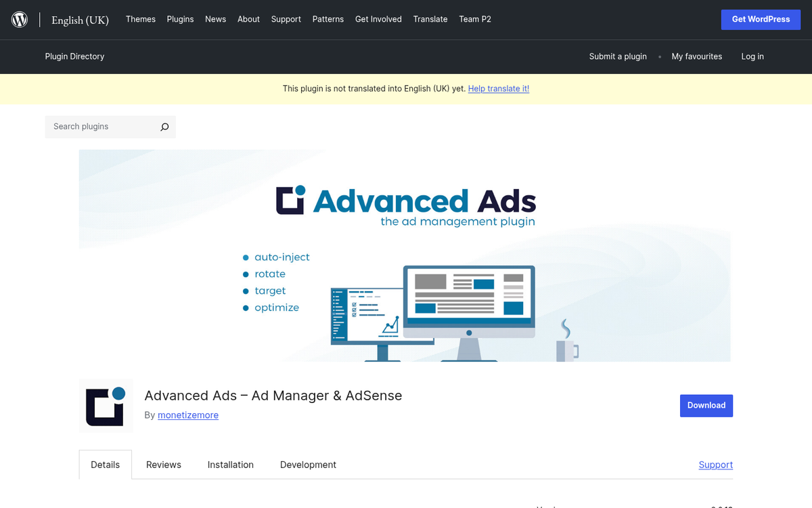The height and width of the screenshot is (508, 812).
Task: Switch to the Reviews tab
Action: point(163,465)
